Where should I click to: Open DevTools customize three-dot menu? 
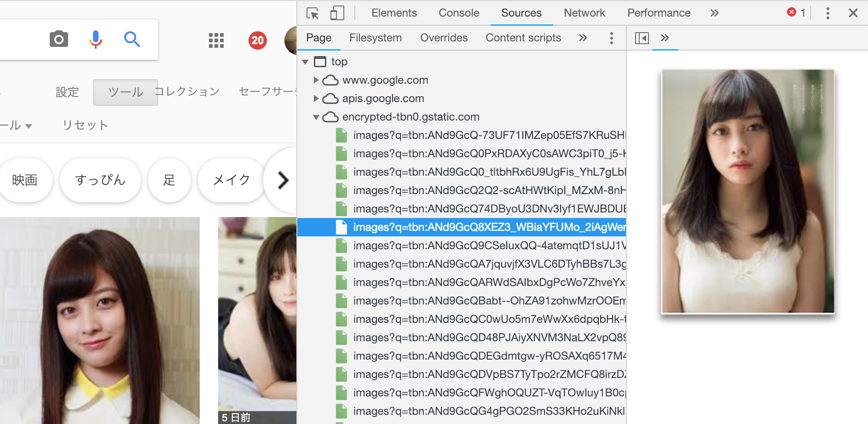(827, 13)
